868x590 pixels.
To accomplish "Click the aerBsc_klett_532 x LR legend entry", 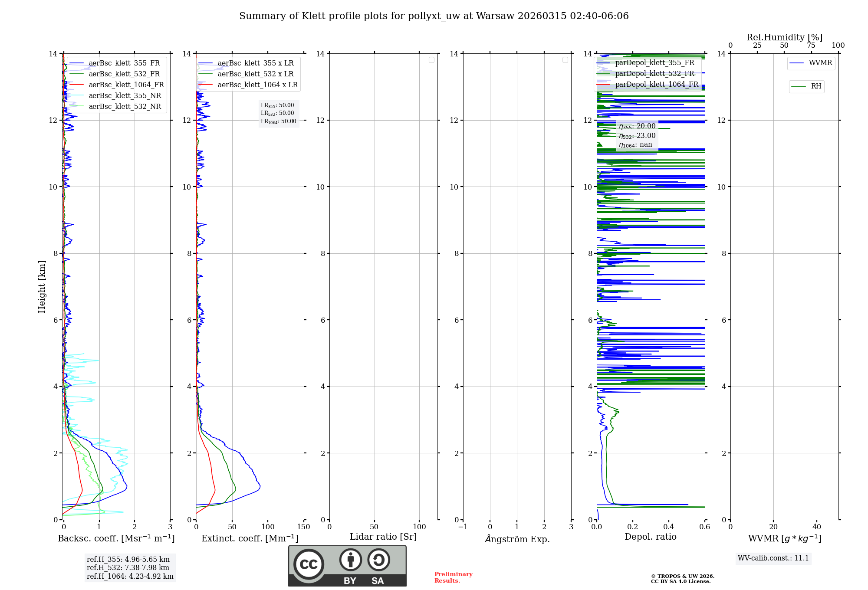I will [255, 74].
